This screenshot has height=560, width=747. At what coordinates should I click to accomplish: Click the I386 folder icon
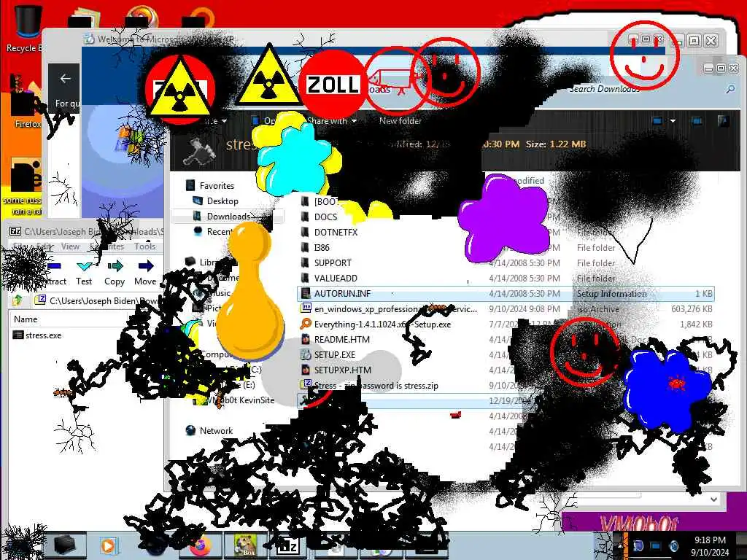[306, 248]
